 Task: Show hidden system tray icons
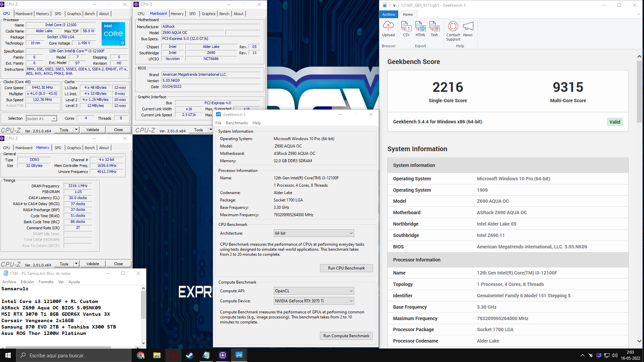pos(582,355)
